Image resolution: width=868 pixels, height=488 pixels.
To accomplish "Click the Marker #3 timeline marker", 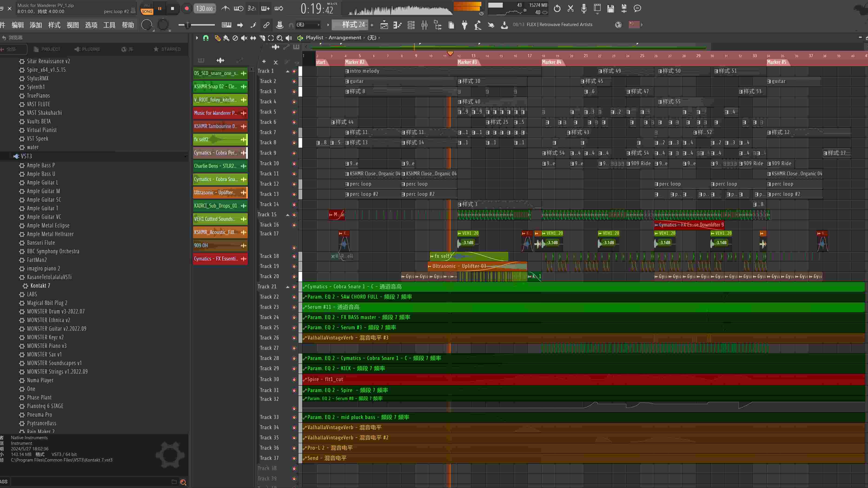I will [467, 62].
